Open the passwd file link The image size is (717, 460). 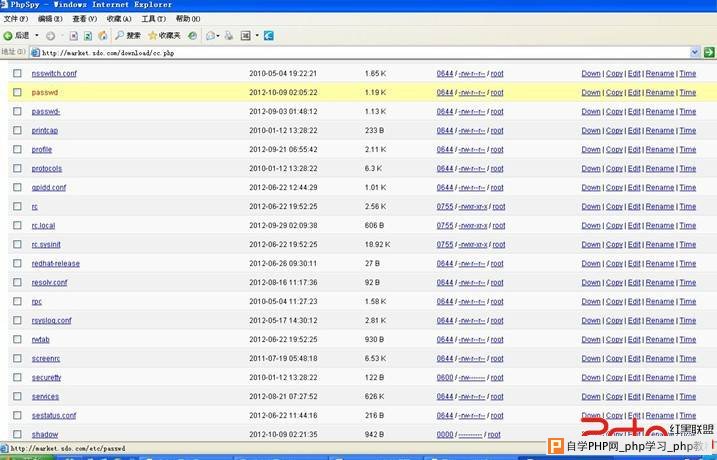pos(45,92)
